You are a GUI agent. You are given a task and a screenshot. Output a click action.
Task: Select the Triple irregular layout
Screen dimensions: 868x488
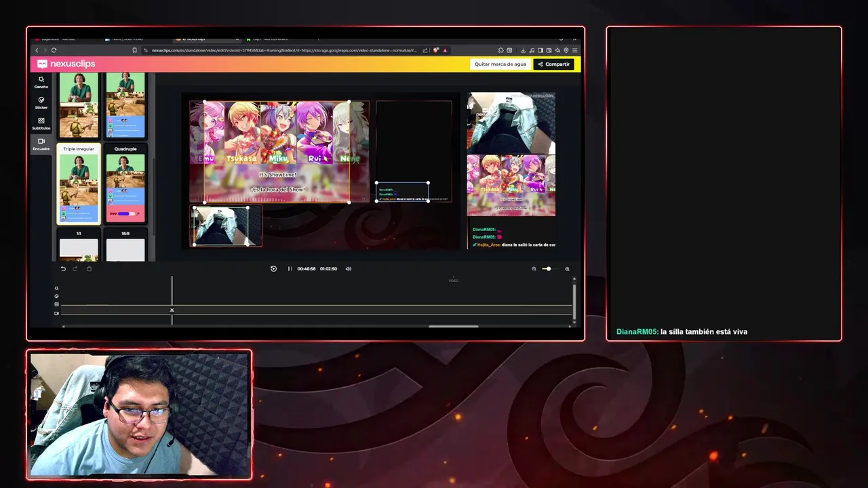coord(79,184)
